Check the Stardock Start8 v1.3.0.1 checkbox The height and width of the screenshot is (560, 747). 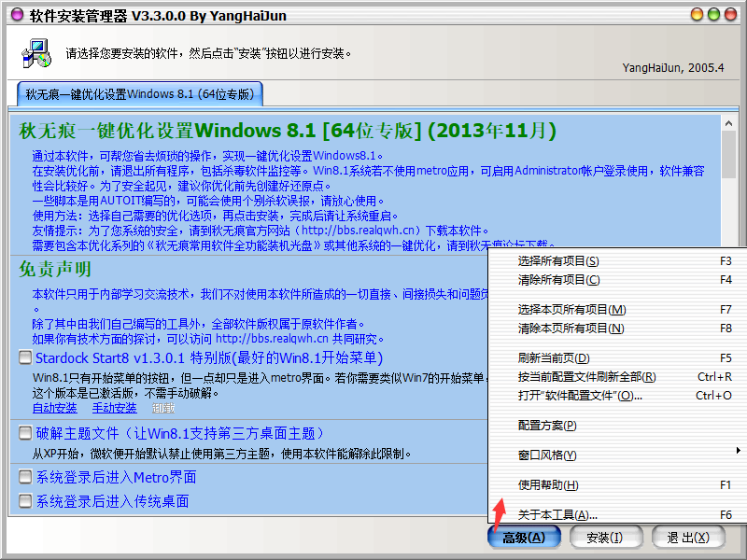coord(25,357)
